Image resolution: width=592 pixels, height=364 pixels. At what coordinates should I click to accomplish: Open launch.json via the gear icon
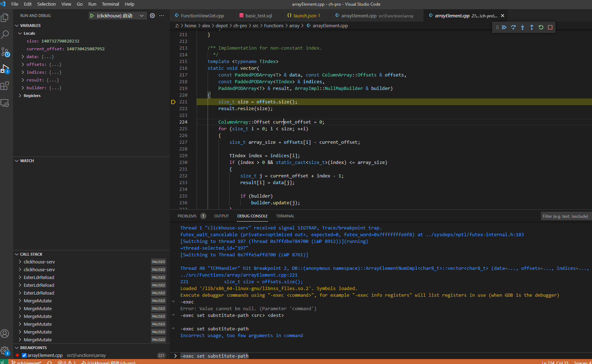[x=152, y=16]
